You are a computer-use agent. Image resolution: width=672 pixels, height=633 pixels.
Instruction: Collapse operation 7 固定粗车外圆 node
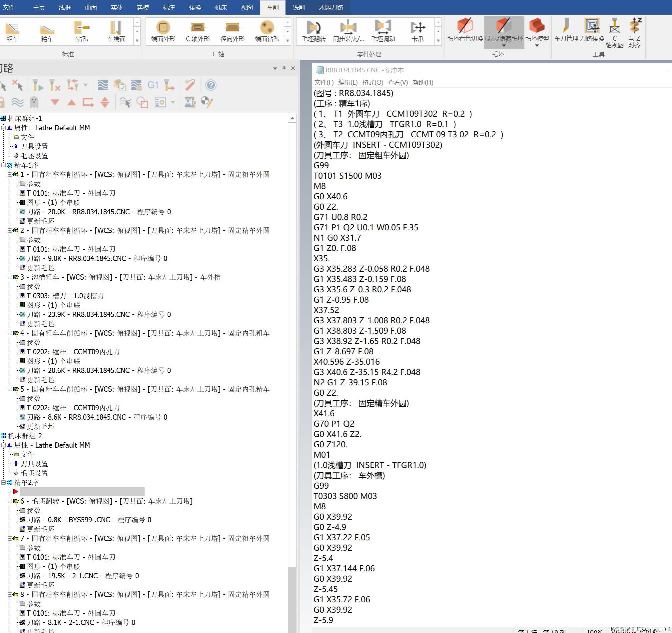pyautogui.click(x=10, y=538)
